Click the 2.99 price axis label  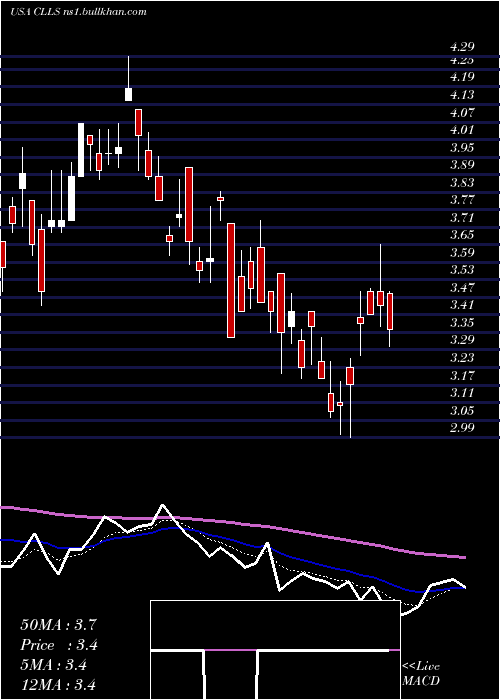[462, 428]
